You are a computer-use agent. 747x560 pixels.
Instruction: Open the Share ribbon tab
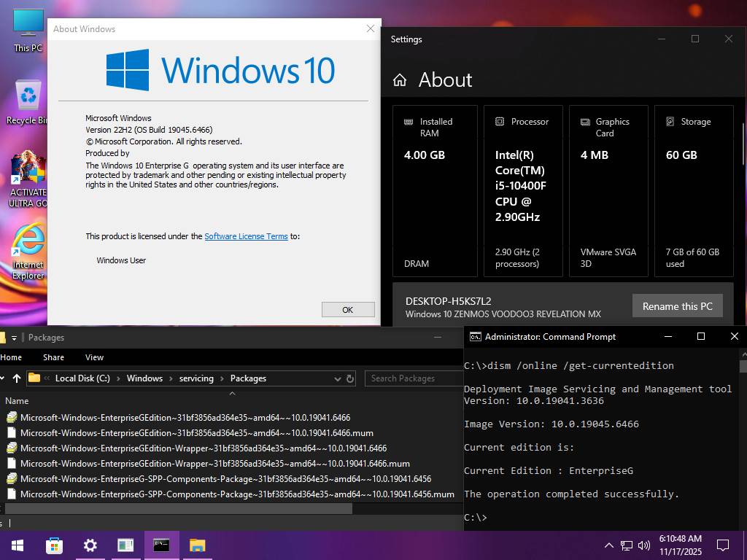point(53,357)
